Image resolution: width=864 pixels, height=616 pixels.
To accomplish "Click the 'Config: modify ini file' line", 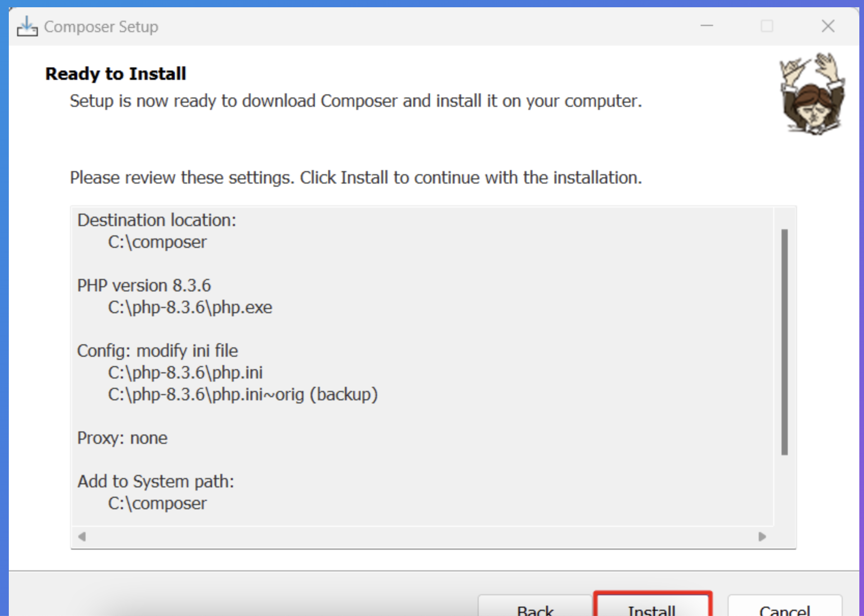I will click(158, 351).
